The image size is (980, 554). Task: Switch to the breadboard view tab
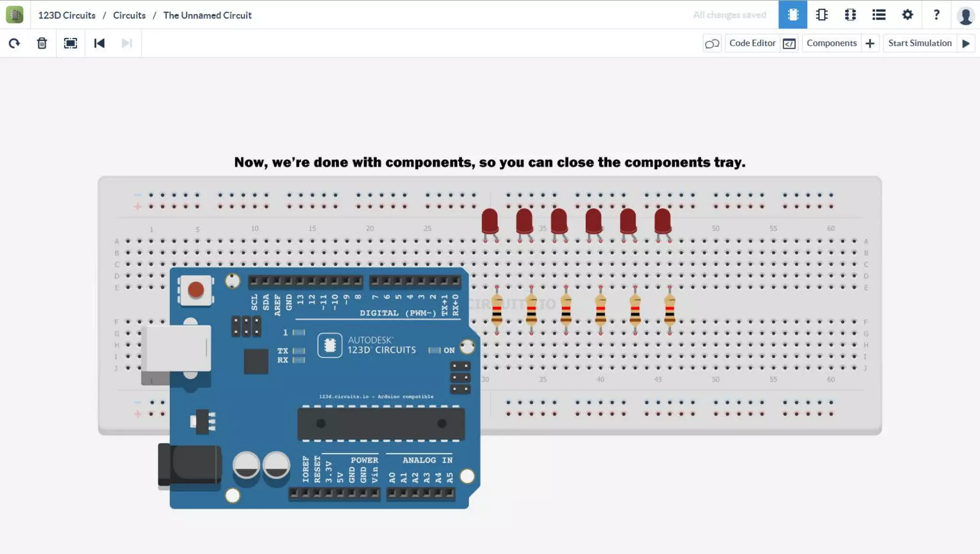point(792,15)
